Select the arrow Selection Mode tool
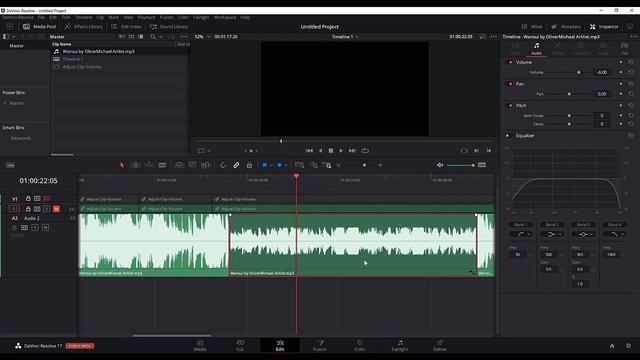640x360 pixels. [122, 165]
